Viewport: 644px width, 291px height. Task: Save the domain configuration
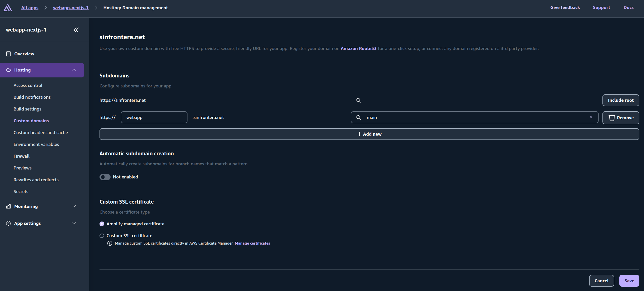(629, 281)
